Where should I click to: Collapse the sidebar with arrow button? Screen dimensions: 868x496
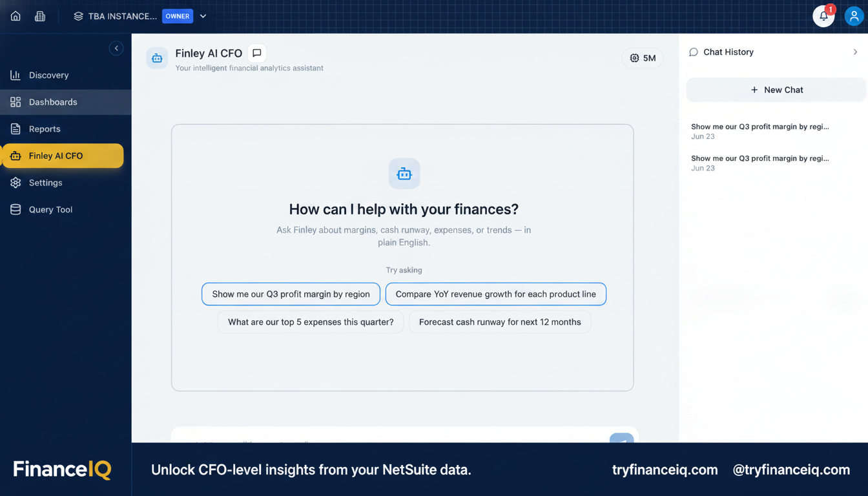click(x=116, y=48)
